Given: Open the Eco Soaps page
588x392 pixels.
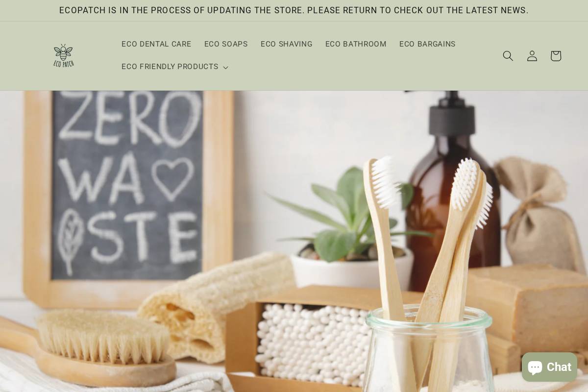Looking at the screenshot, I should click(226, 44).
